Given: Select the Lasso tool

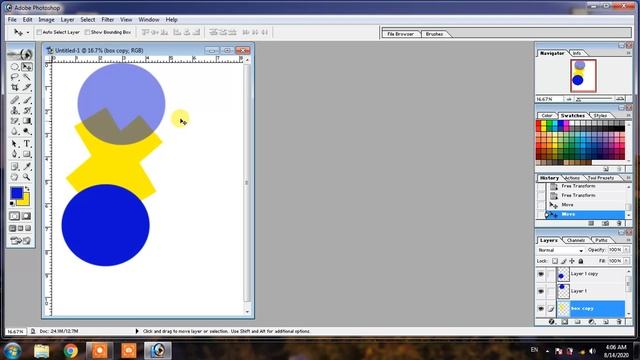Looking at the screenshot, I should [15, 77].
